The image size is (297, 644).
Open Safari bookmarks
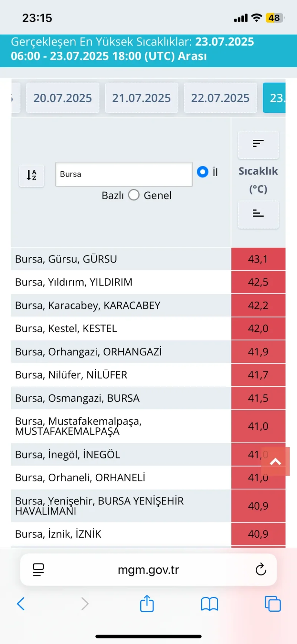[210, 604]
